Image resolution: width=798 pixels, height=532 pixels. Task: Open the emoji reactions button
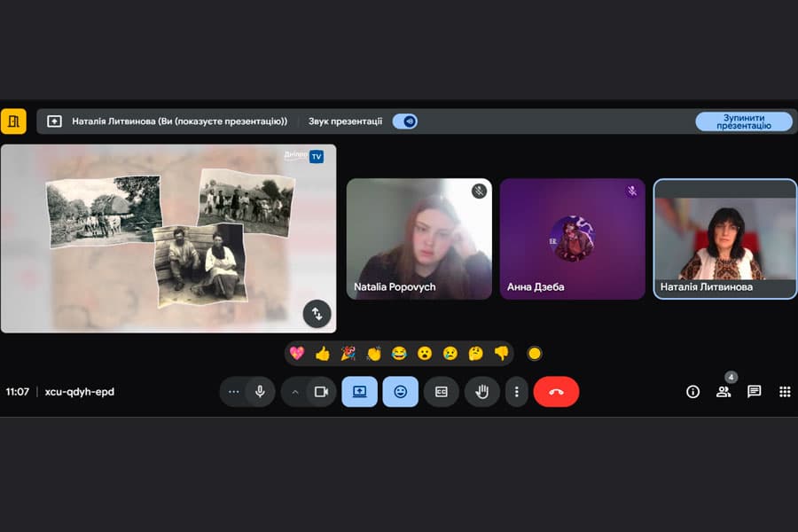[401, 392]
